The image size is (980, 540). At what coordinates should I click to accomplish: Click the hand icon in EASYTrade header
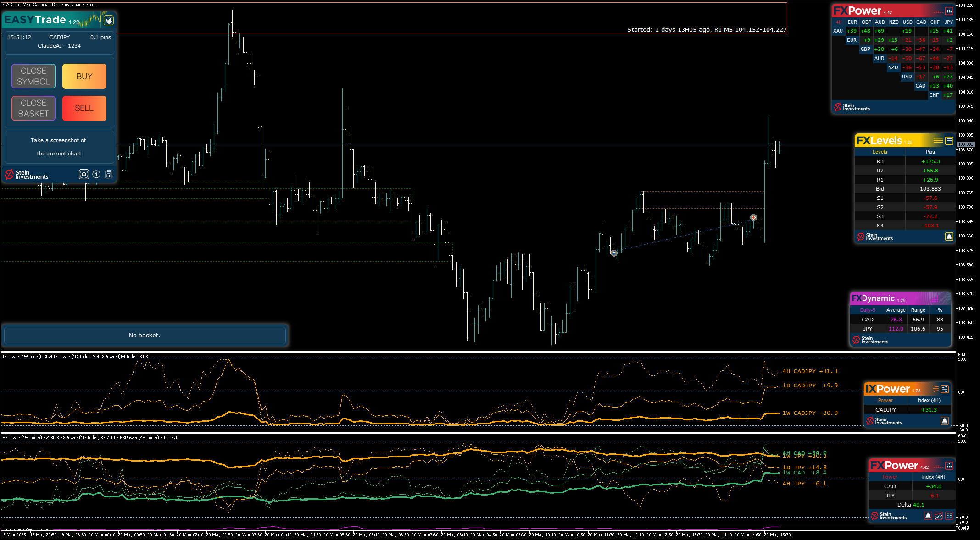(x=109, y=20)
